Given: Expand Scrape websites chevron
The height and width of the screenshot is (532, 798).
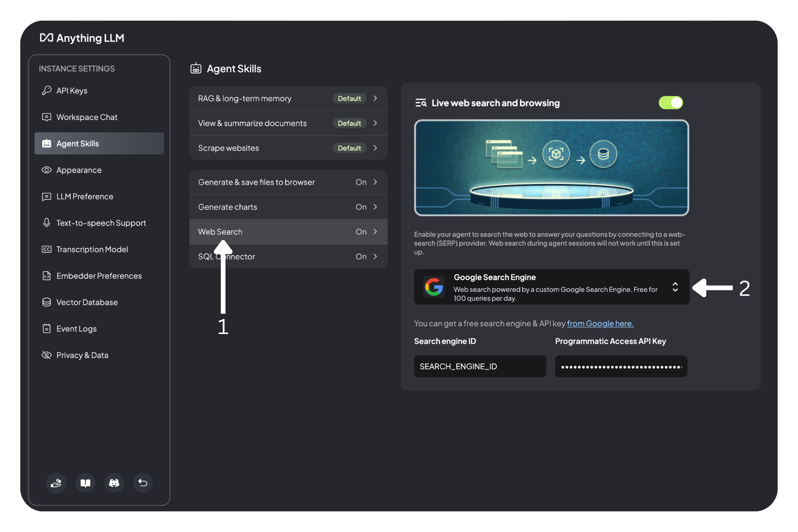Looking at the screenshot, I should [375, 148].
